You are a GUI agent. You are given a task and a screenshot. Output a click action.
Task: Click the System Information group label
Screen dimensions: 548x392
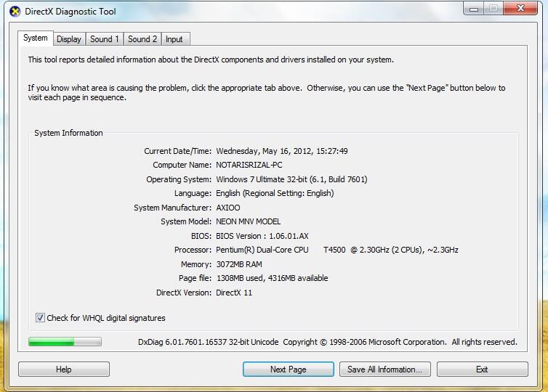68,133
